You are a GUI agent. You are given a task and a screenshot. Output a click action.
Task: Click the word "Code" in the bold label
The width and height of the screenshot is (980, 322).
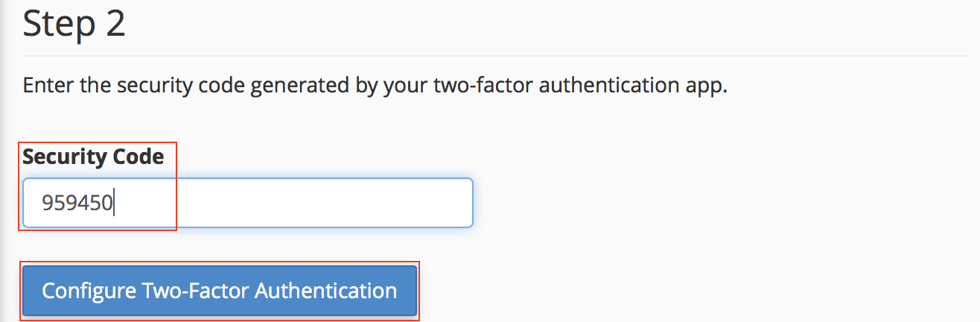coord(138,157)
